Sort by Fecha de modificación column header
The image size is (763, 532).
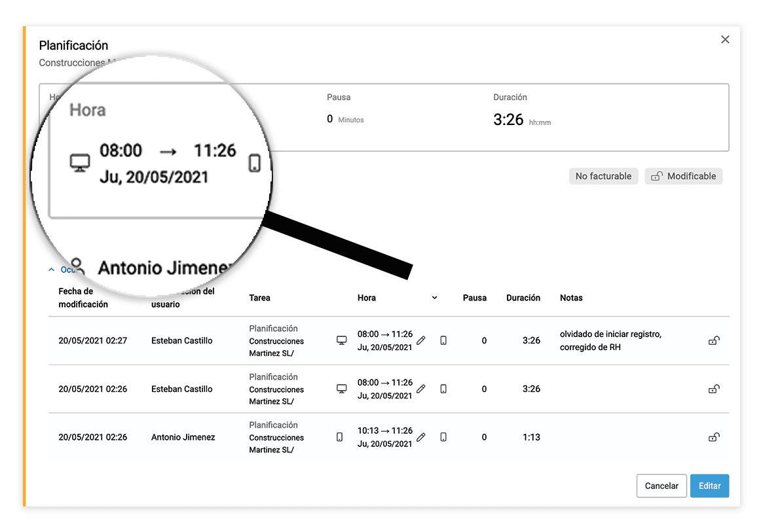click(x=83, y=298)
